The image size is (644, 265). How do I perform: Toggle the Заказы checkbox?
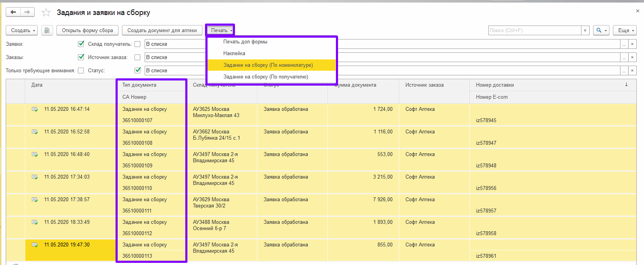click(81, 57)
